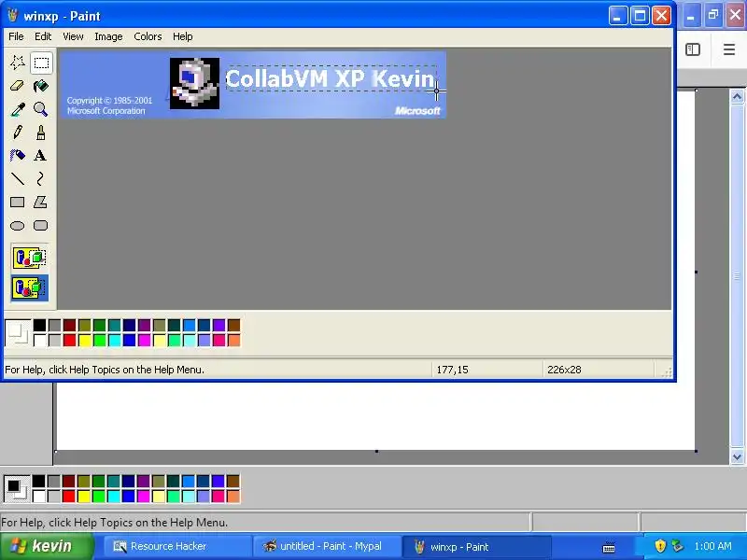This screenshot has height=560, width=747.
Task: Pick yellow in winxp Paint palette
Action: coord(85,340)
